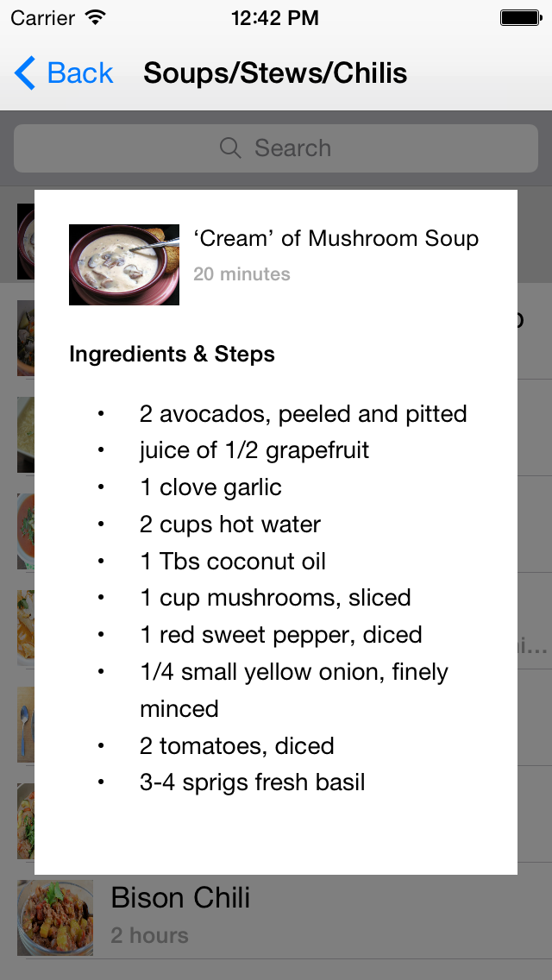This screenshot has height=980, width=552.
Task: Tap the battery icon in status bar
Action: click(x=520, y=18)
